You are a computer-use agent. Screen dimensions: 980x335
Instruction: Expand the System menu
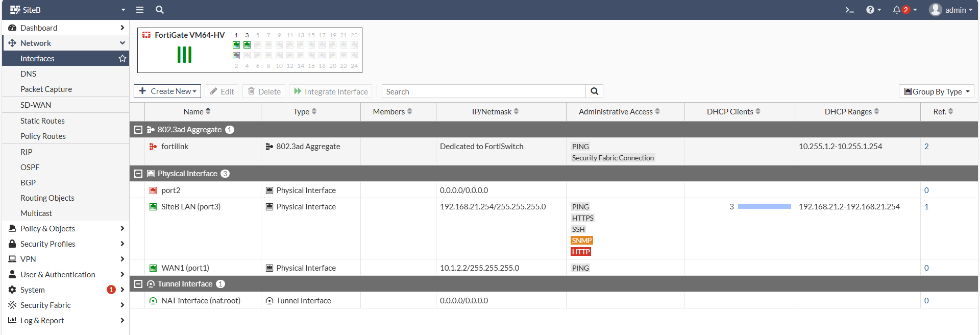click(x=66, y=290)
